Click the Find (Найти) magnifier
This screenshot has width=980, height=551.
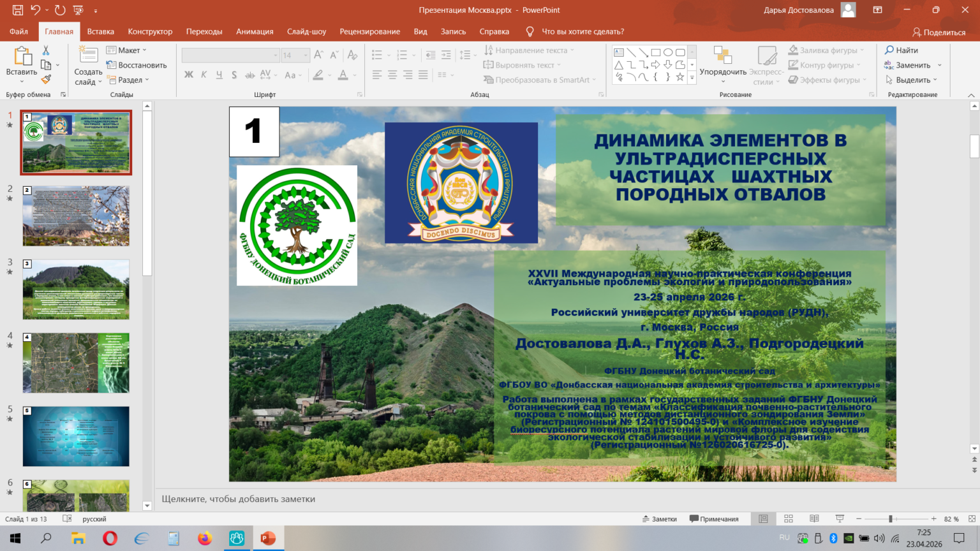point(901,50)
